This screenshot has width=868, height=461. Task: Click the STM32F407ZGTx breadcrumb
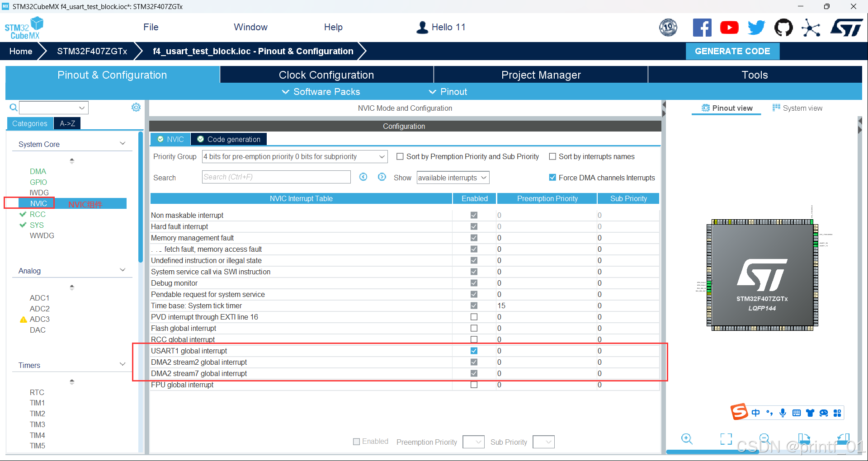pos(92,51)
